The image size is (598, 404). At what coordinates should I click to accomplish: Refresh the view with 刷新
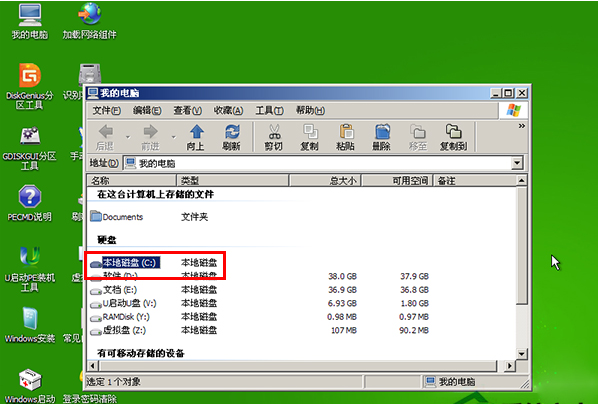232,137
